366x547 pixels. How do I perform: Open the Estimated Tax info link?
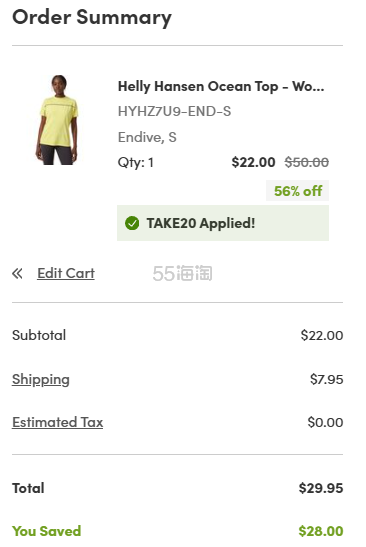[58, 422]
